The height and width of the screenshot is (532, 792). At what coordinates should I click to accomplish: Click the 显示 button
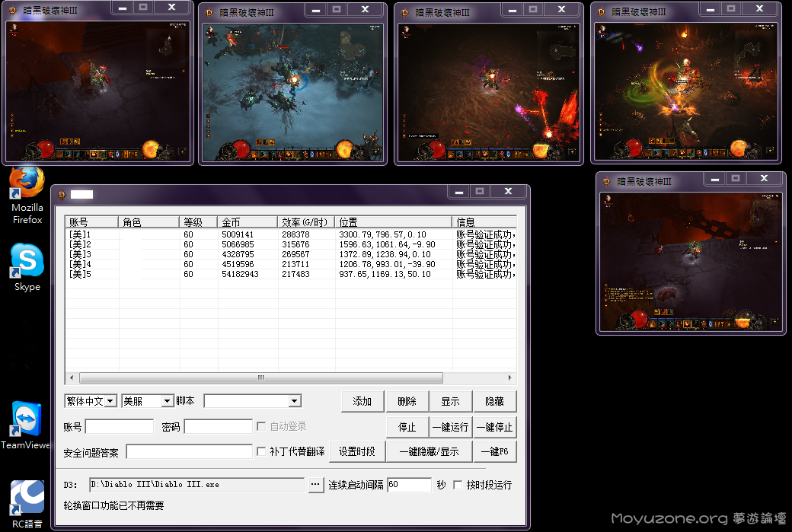click(450, 401)
